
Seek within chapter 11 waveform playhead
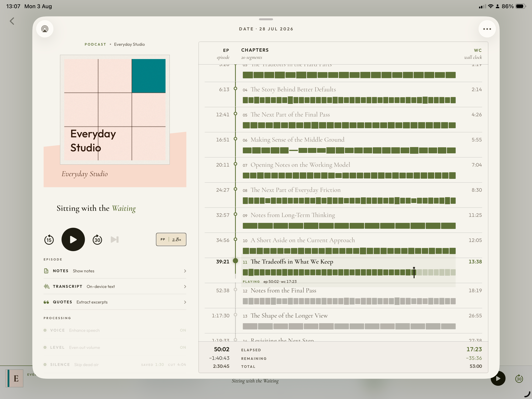(x=414, y=272)
